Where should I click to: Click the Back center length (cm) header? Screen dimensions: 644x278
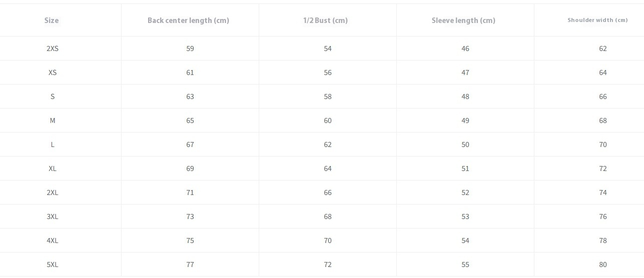tap(188, 20)
